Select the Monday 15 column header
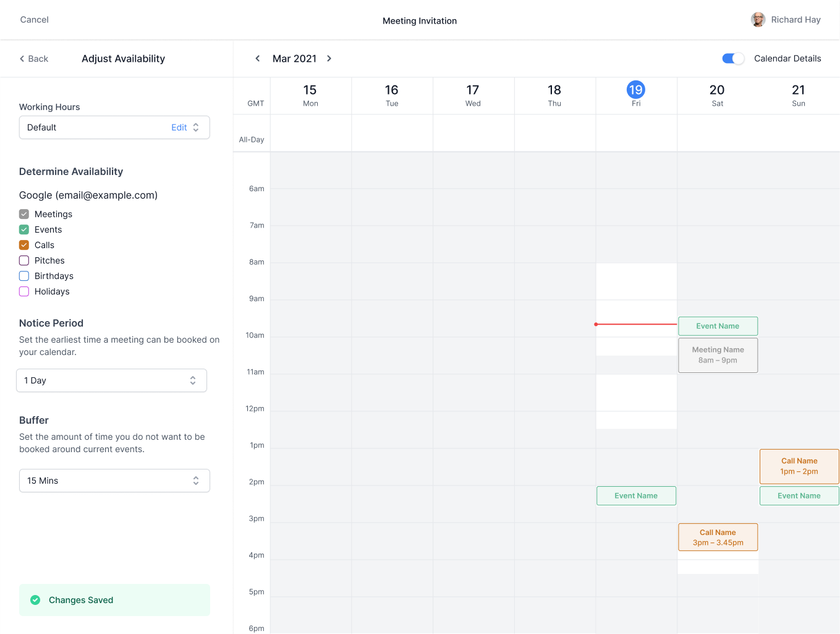Viewport: 840px width, 634px height. click(x=310, y=95)
